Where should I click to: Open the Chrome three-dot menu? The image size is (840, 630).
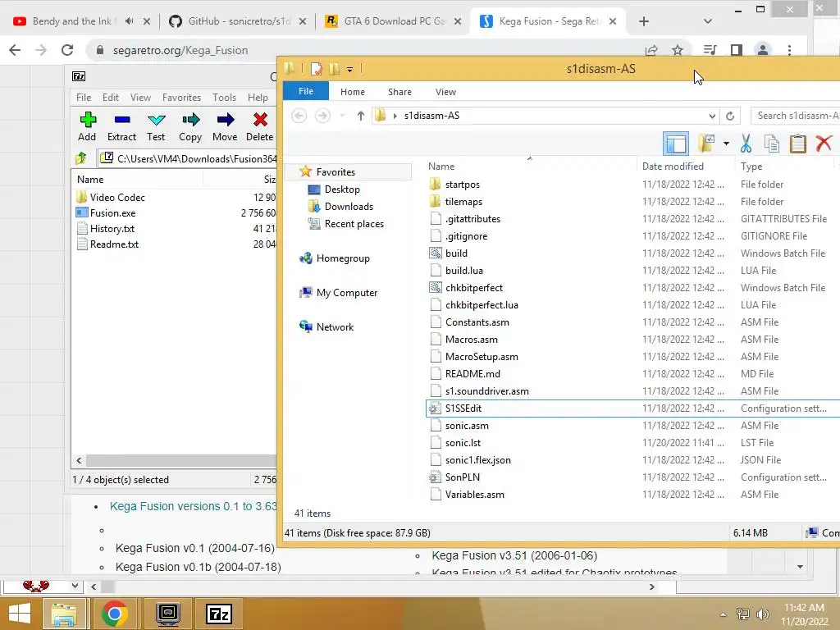pos(789,50)
